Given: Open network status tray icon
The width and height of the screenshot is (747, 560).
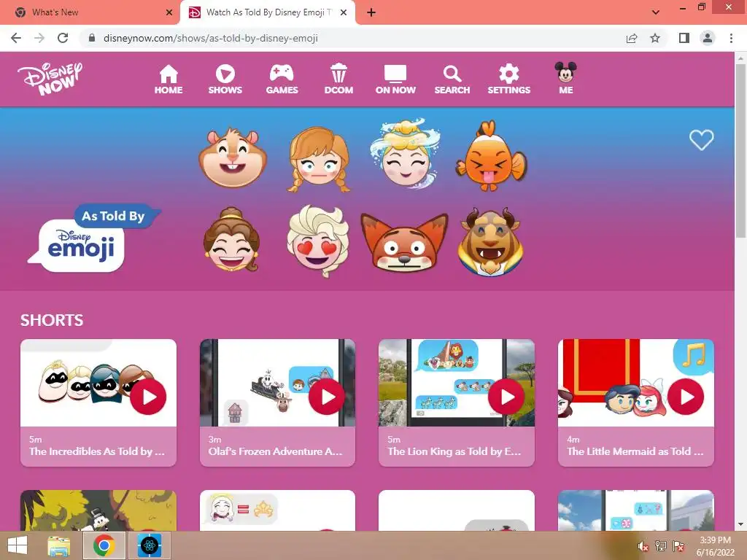Looking at the screenshot, I should click(661, 547).
